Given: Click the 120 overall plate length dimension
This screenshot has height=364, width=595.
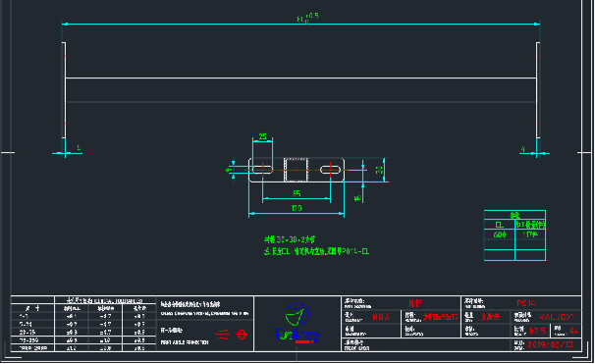Looking at the screenshot, I should click(297, 208).
